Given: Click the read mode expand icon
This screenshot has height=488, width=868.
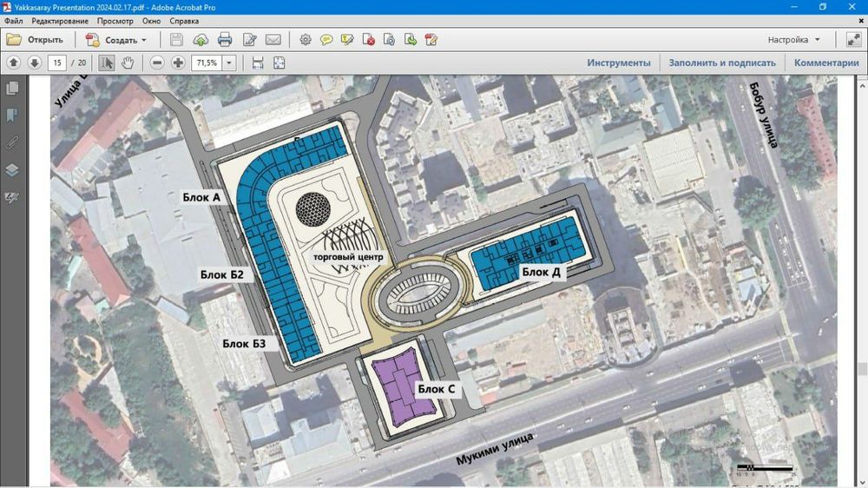Looking at the screenshot, I should [853, 40].
